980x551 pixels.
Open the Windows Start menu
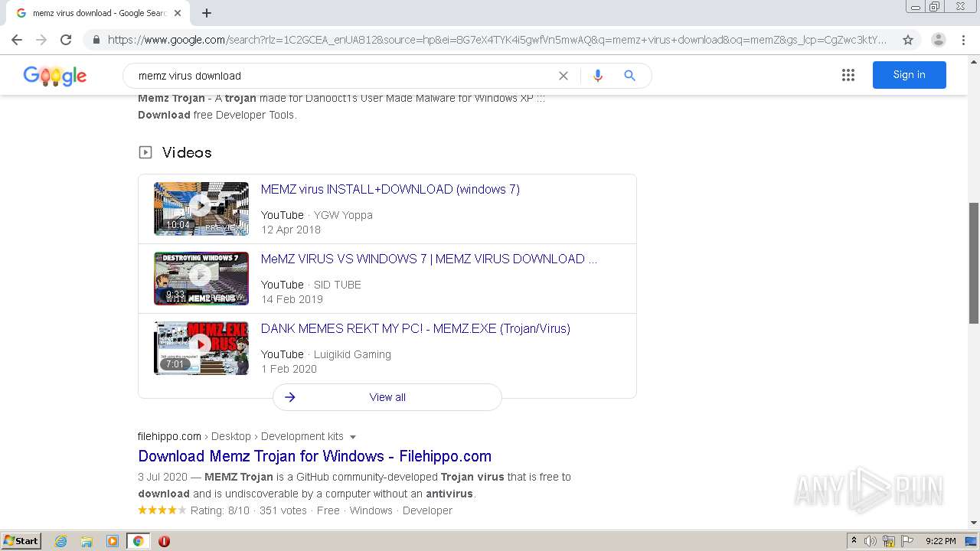click(21, 541)
